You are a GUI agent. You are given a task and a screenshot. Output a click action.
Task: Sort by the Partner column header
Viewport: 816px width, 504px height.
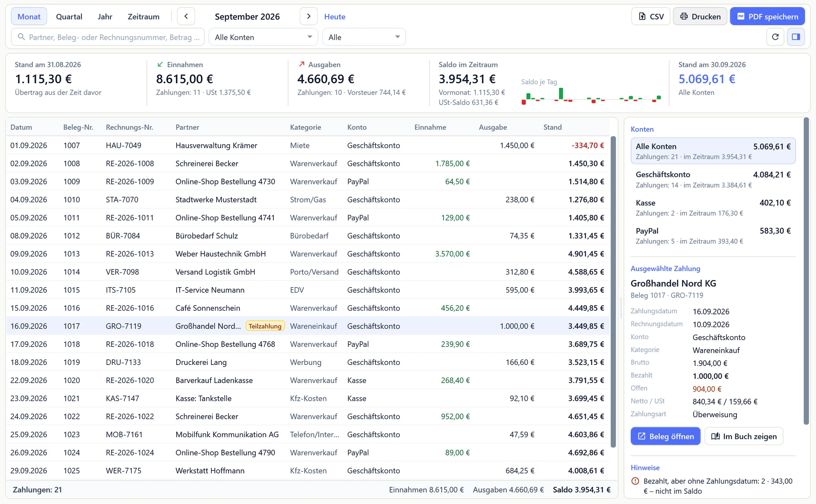[x=187, y=127]
